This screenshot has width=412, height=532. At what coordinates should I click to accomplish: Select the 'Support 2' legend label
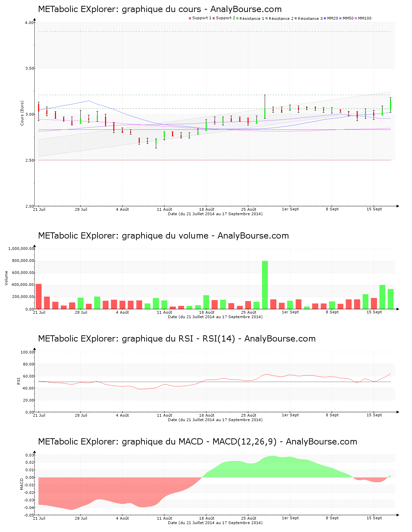click(226, 18)
